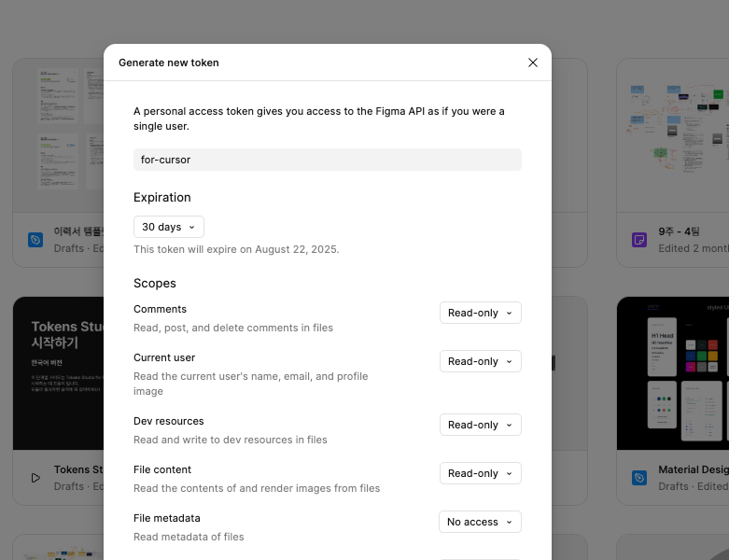The width and height of the screenshot is (729, 560).
Task: Click the '9주 - 4팀' file name
Action: point(679,231)
